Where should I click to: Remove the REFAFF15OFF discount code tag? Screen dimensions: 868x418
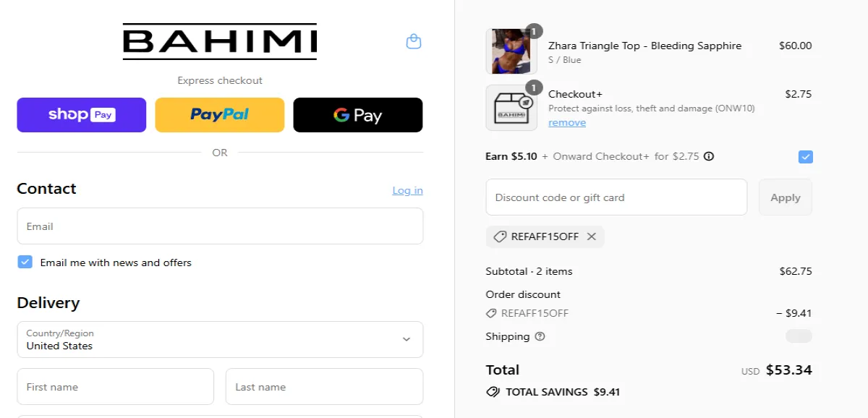point(592,236)
